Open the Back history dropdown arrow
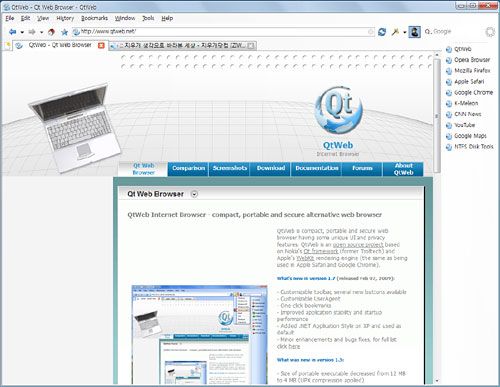The image size is (500, 387). coord(22,32)
